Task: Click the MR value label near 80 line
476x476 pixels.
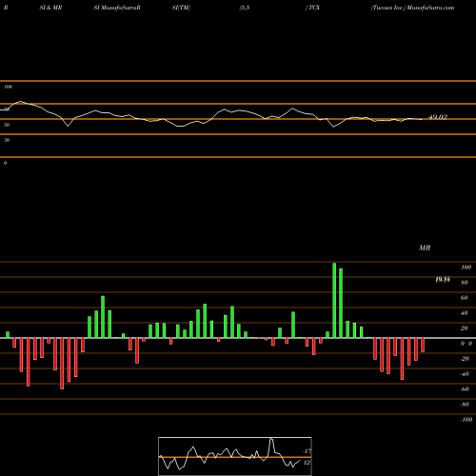Action: point(443,280)
